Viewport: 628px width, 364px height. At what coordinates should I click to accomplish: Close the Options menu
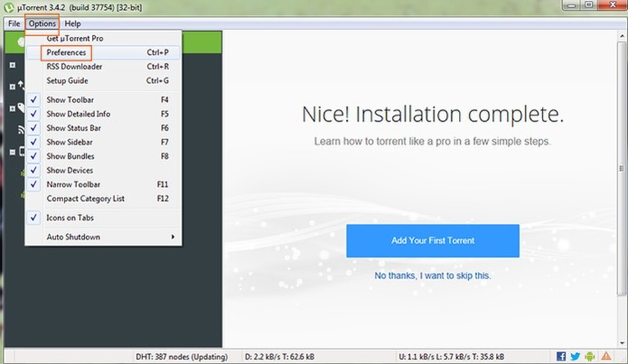[x=42, y=24]
